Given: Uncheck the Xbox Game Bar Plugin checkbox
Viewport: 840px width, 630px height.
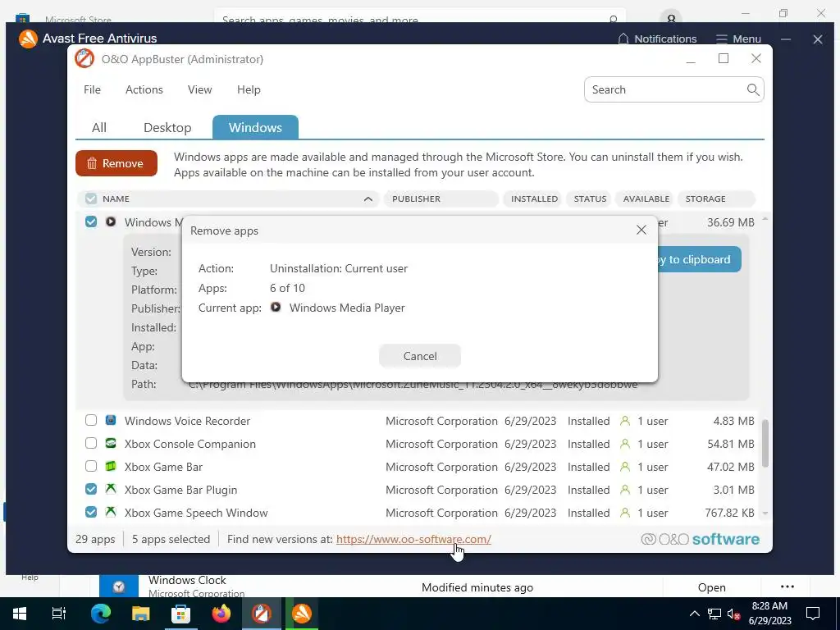Looking at the screenshot, I should [91, 489].
